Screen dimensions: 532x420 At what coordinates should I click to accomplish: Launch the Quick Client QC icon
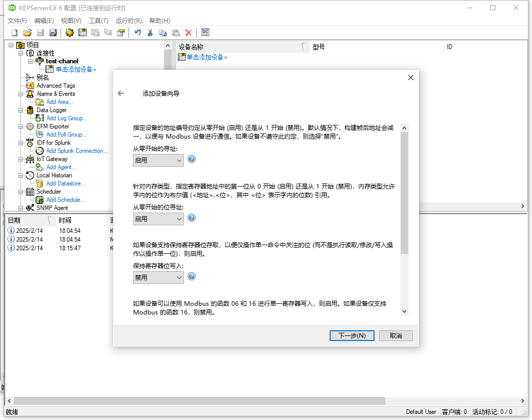tap(205, 33)
